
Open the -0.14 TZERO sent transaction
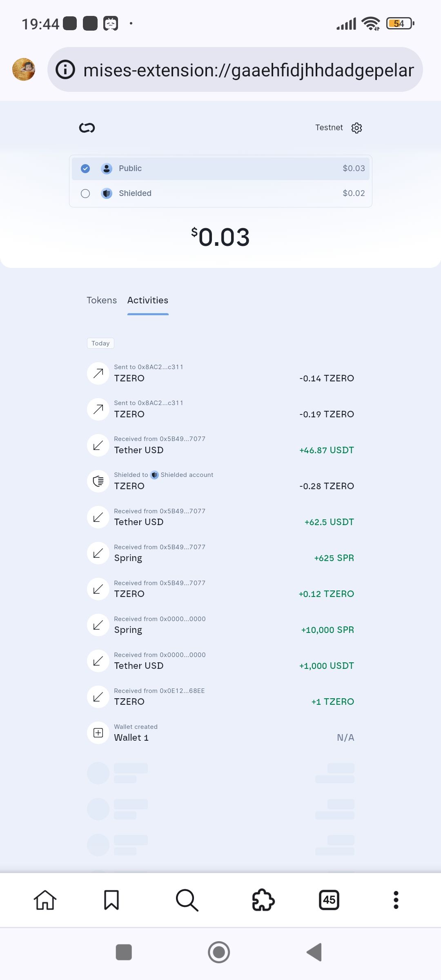[x=220, y=373]
